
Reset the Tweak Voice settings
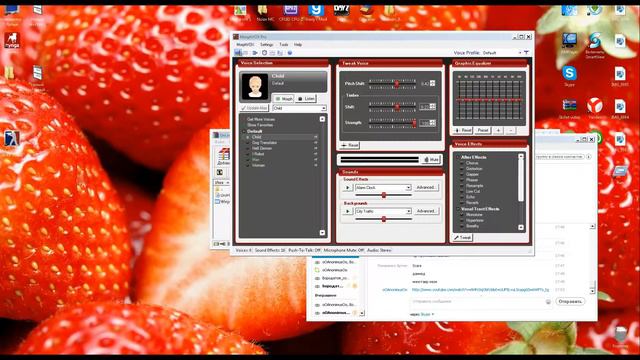point(350,145)
